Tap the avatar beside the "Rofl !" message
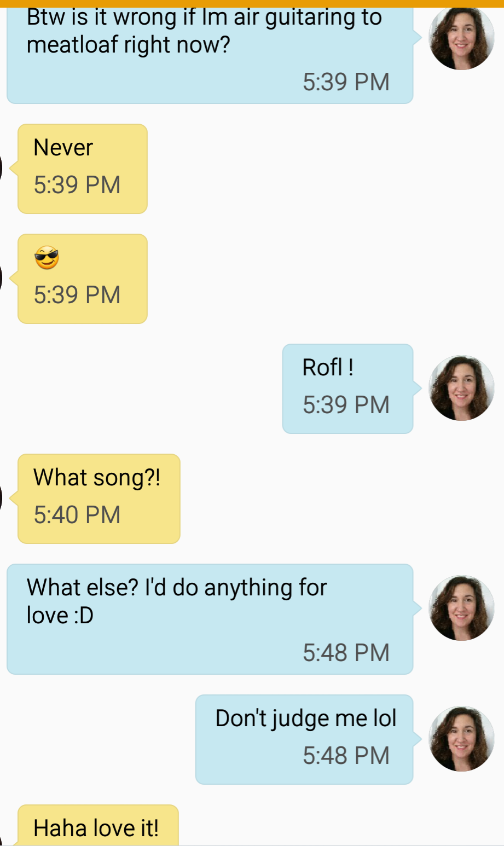Screen dimensions: 504x846 pyautogui.click(x=461, y=388)
